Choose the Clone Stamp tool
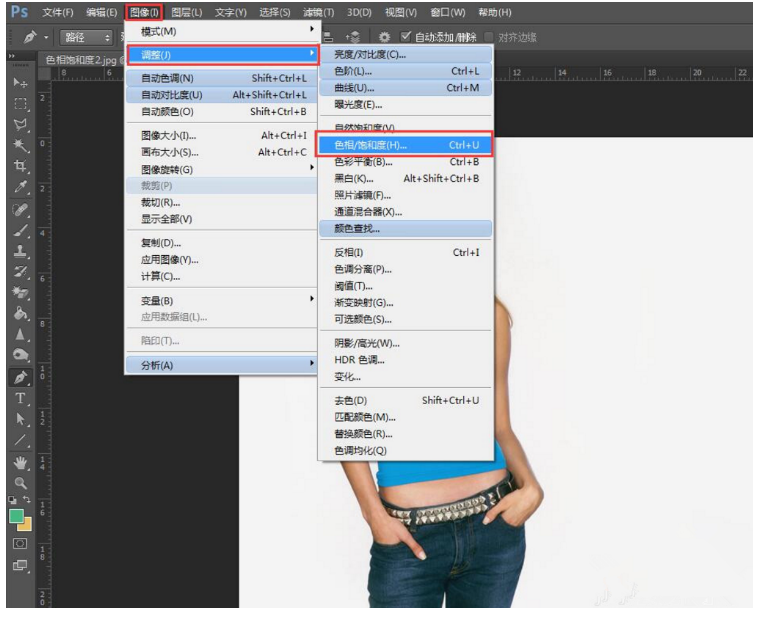 (20, 251)
